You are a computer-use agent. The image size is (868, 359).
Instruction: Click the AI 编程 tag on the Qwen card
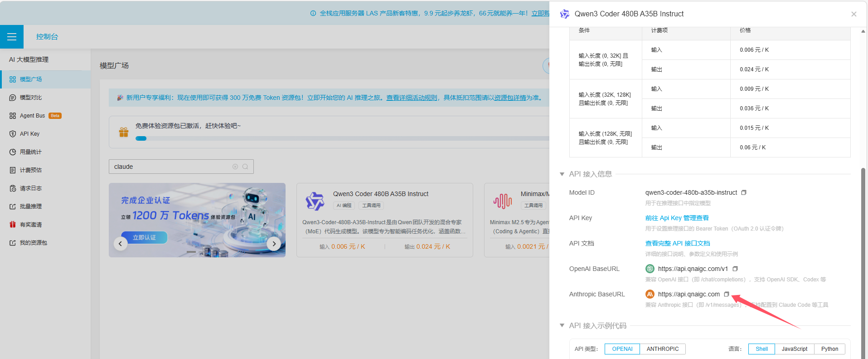[x=344, y=206]
